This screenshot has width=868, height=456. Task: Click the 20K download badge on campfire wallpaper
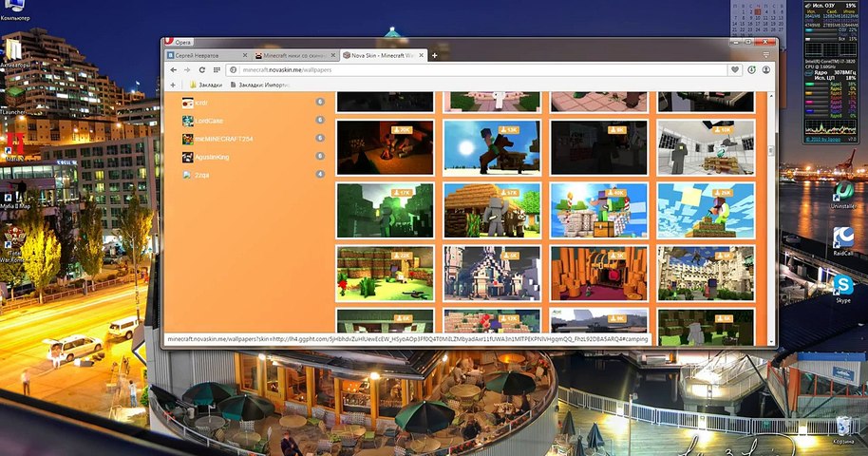tap(403, 129)
